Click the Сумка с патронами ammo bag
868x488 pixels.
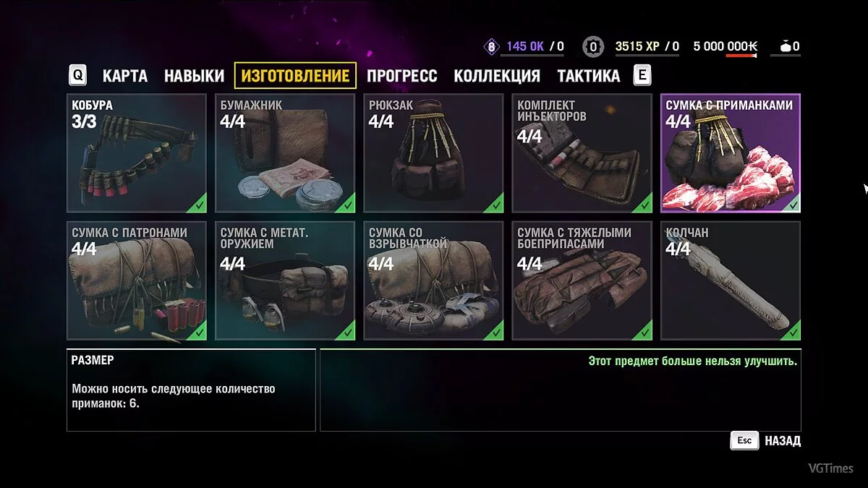click(x=137, y=281)
